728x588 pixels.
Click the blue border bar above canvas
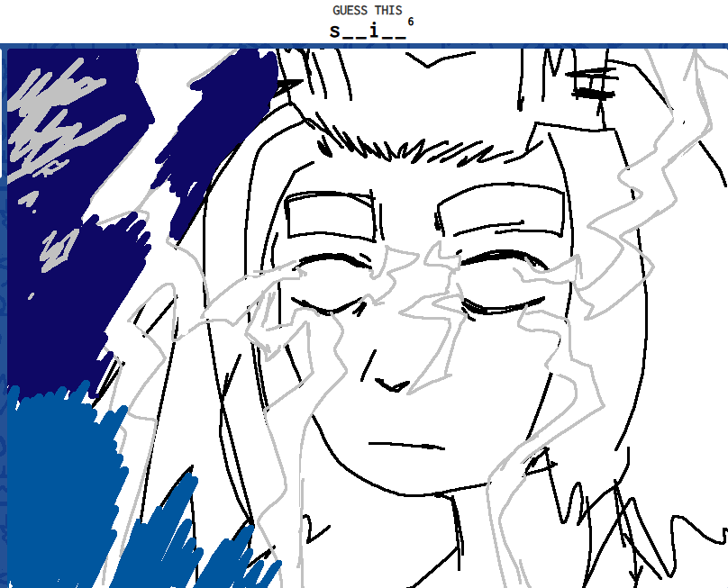(364, 45)
